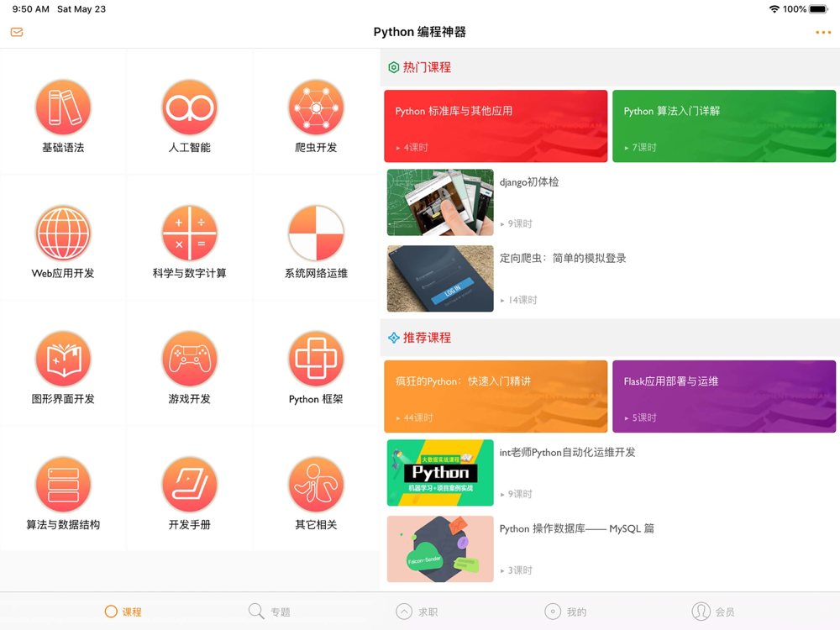Open the 算法与数据结构 stack icon
The height and width of the screenshot is (630, 840).
click(63, 485)
